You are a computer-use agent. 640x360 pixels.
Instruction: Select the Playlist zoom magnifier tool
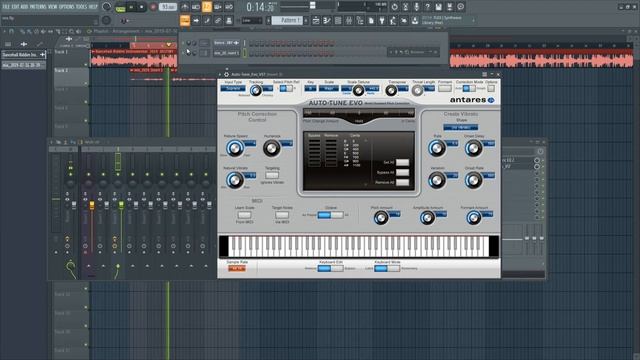tap(71, 31)
